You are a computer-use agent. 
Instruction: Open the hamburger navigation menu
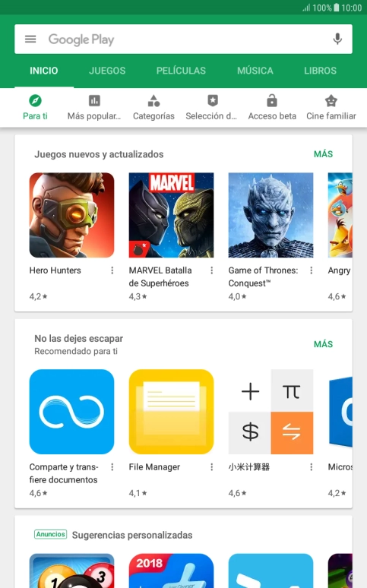pyautogui.click(x=30, y=39)
